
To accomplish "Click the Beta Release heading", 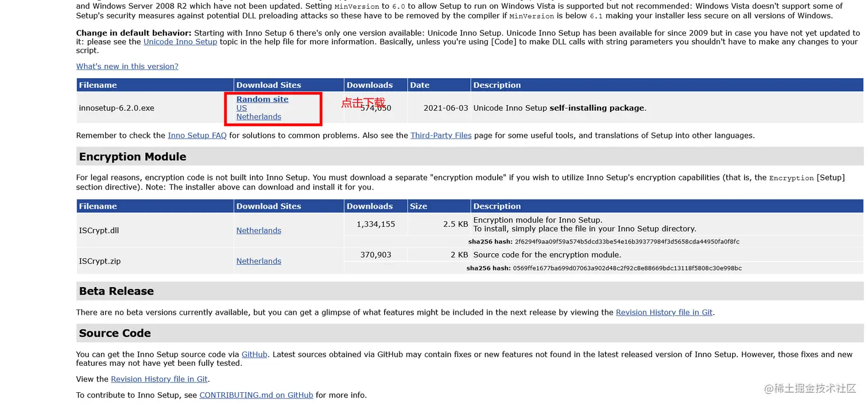I will 117,291.
